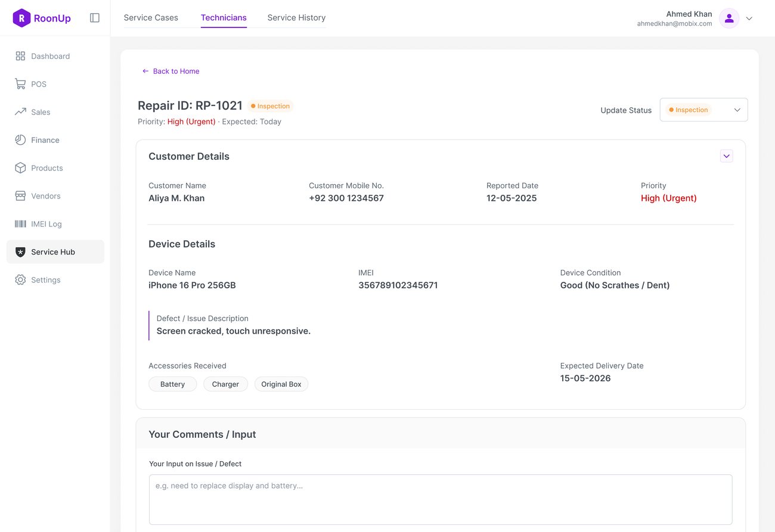This screenshot has width=775, height=532.
Task: Toggle the sidebar collapse icon
Action: coord(95,18)
